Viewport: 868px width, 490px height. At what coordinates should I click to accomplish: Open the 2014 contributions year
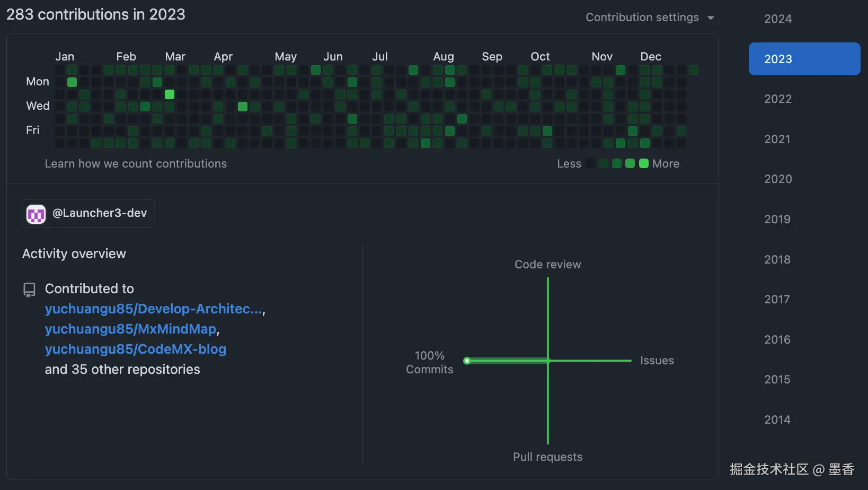click(x=777, y=419)
